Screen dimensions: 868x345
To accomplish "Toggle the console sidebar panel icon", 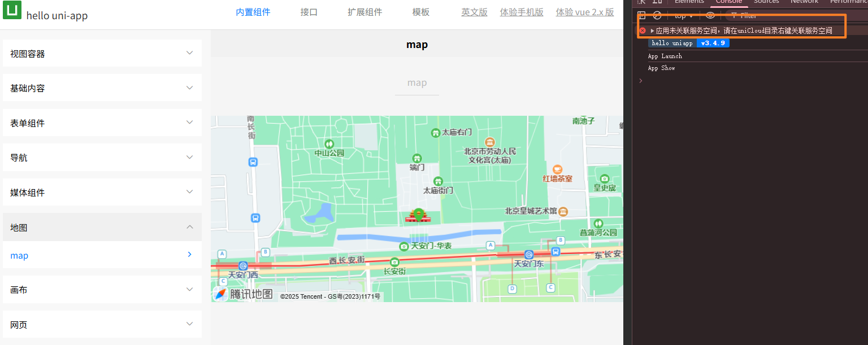I will click(x=641, y=16).
